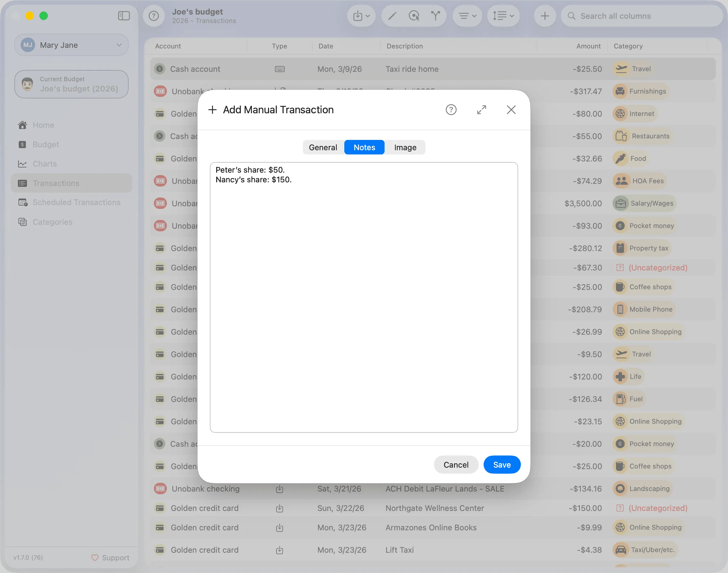Viewport: 728px width, 573px height.
Task: Expand the dialog with the arrows icon
Action: coord(481,110)
